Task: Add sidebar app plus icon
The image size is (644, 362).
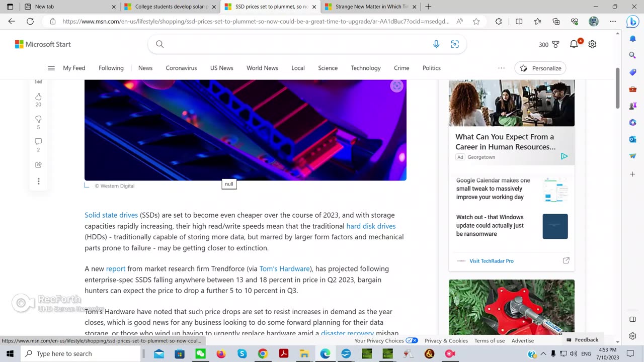Action: tap(632, 174)
